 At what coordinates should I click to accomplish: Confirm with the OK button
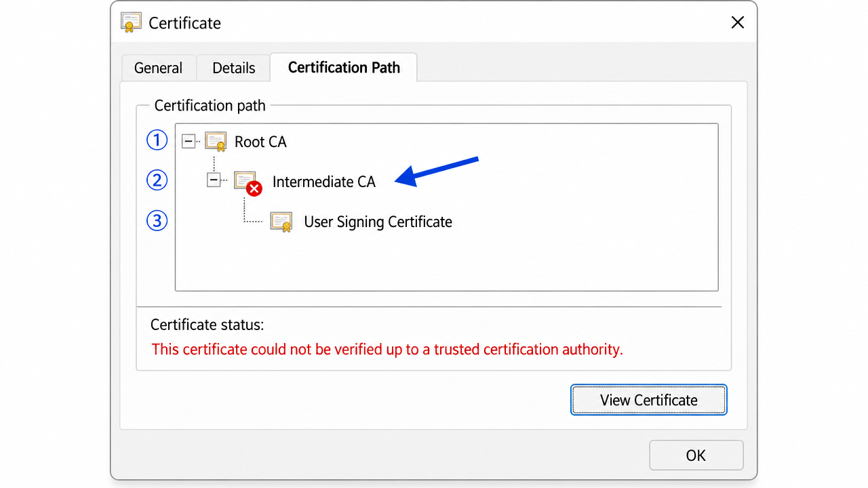pos(696,455)
